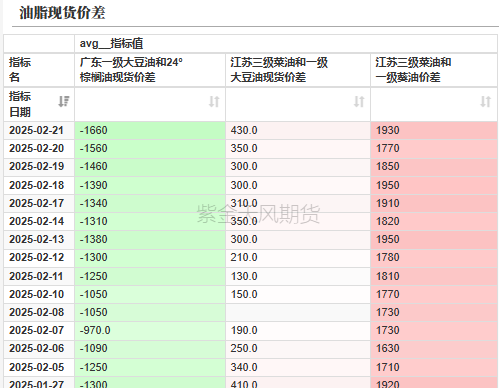The width and height of the screenshot is (499, 388).
Task: Click the 指标名 header cell
Action: point(39,70)
